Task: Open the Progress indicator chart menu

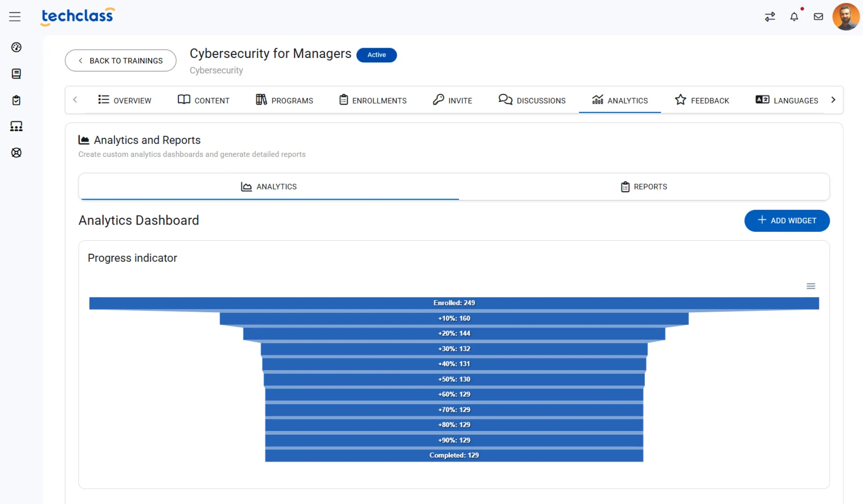Action: (811, 286)
